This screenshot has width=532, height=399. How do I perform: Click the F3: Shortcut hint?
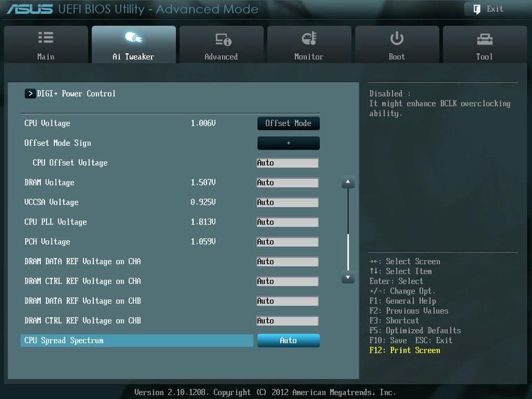pyautogui.click(x=394, y=321)
